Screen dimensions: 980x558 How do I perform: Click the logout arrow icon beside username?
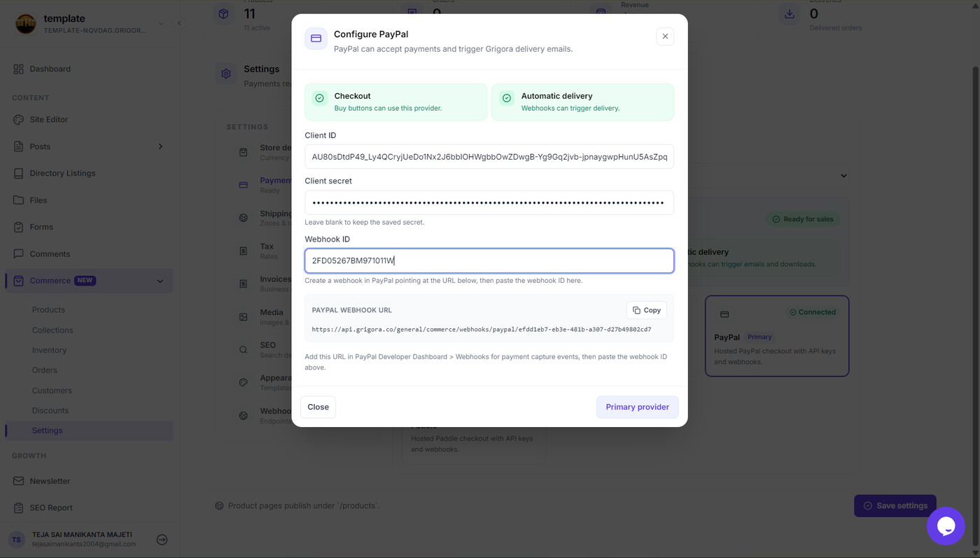click(x=162, y=540)
